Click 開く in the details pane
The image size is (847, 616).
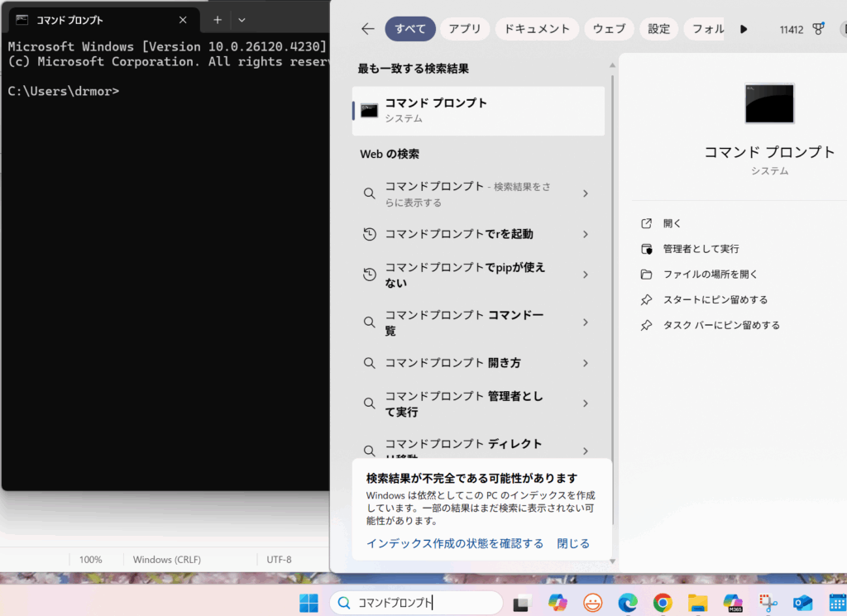(672, 223)
